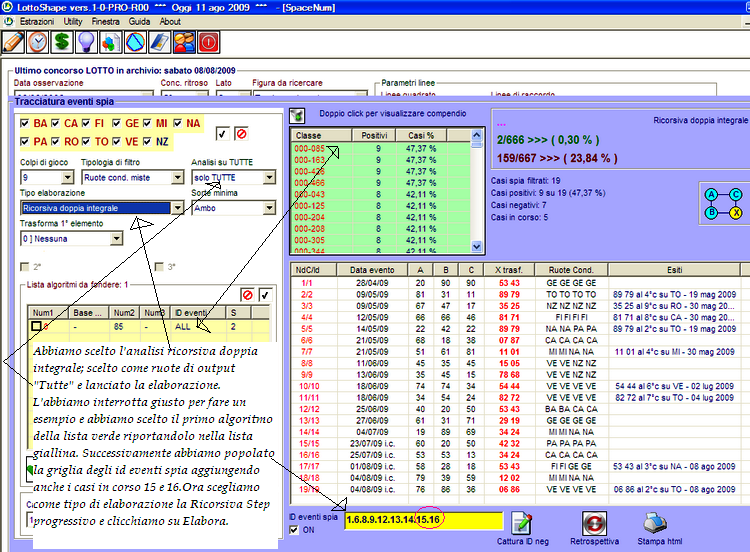Toggle the ON checkbox under ID eventi spia
750x552 pixels.
tap(294, 530)
